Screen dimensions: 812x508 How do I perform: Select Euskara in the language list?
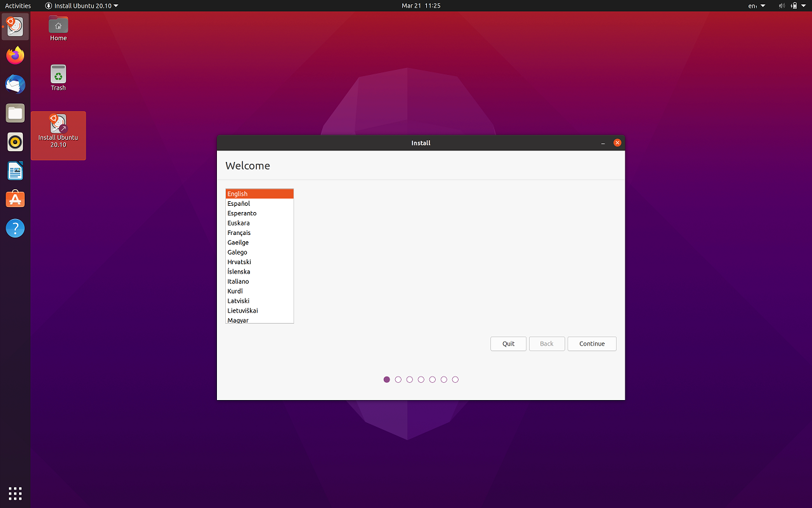tap(259, 223)
